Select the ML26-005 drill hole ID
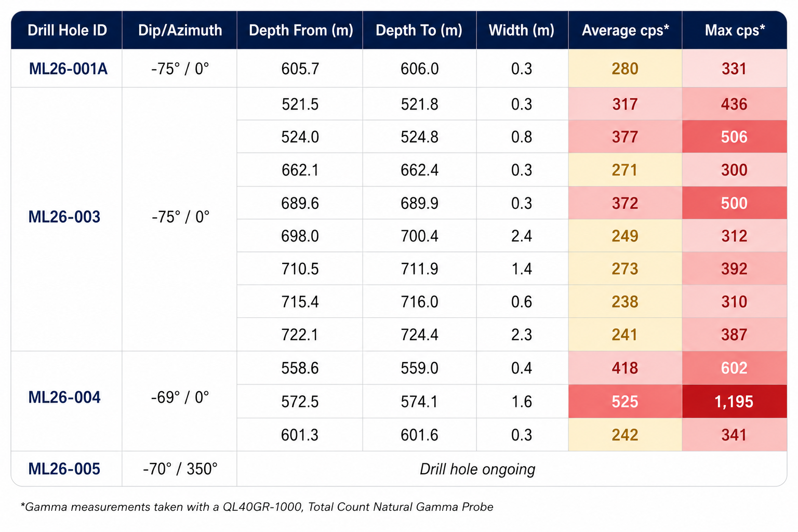Screen dimensions: 798x532 click(64, 469)
